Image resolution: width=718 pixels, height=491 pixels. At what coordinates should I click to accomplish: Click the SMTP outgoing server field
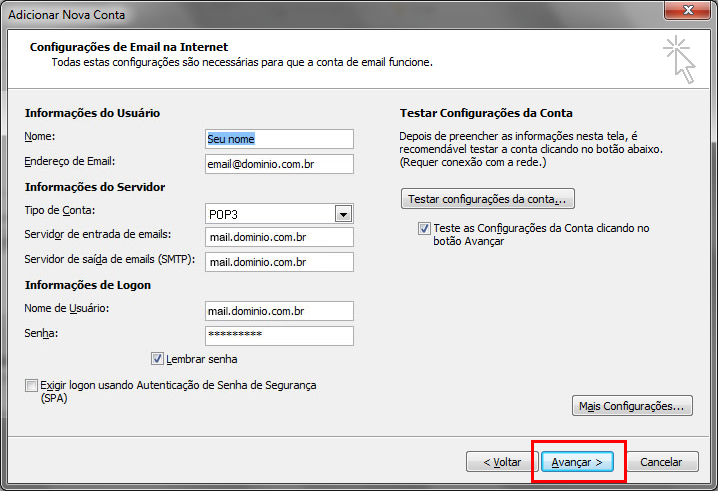[x=279, y=262]
